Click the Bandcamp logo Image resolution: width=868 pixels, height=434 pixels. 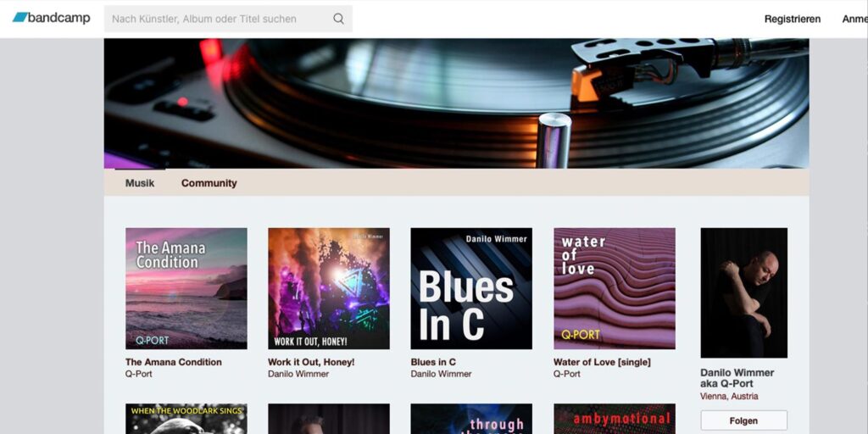coord(51,18)
